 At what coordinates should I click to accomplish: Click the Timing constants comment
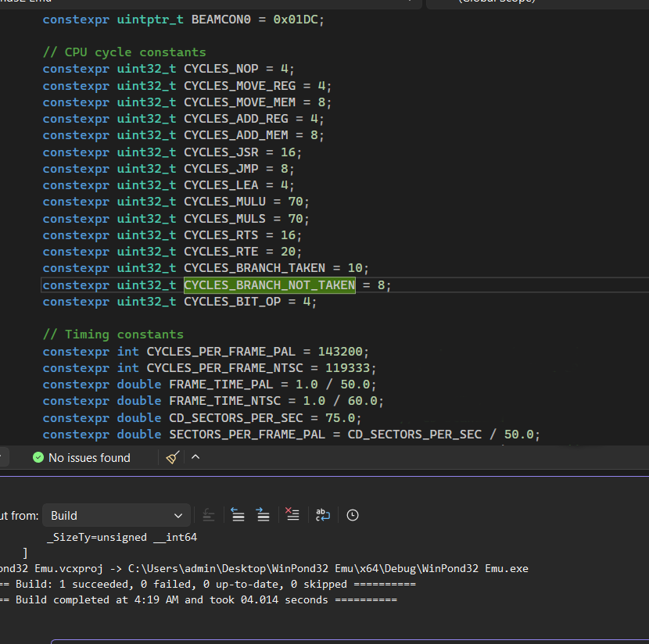tap(113, 335)
